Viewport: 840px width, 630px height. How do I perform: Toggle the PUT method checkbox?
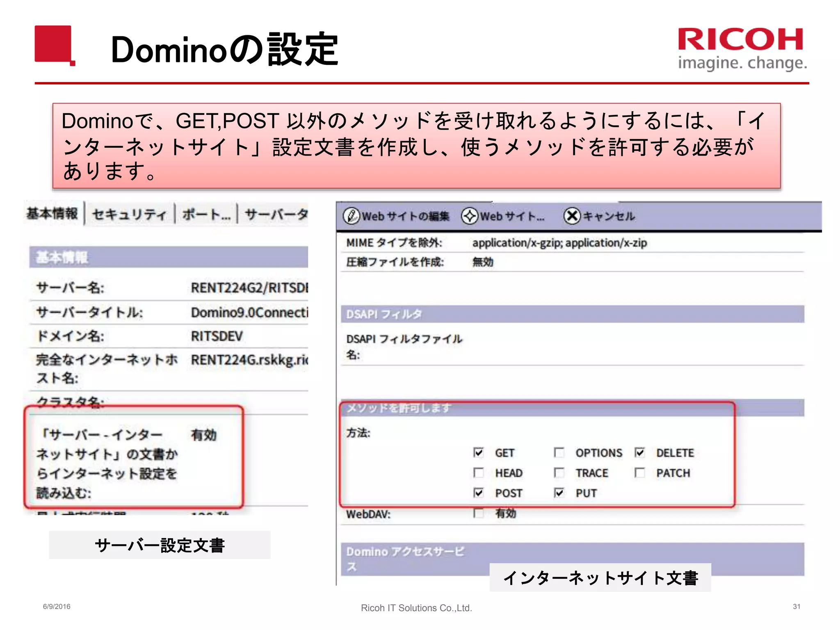click(x=559, y=493)
